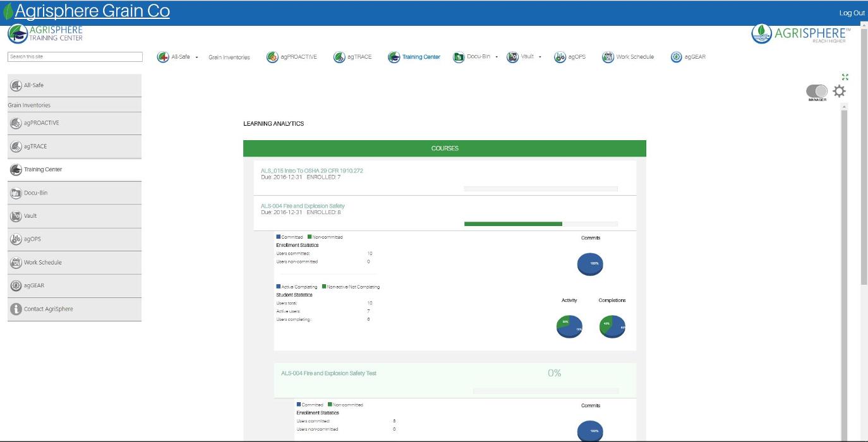Click the ALS_015 course progress bar

point(541,188)
